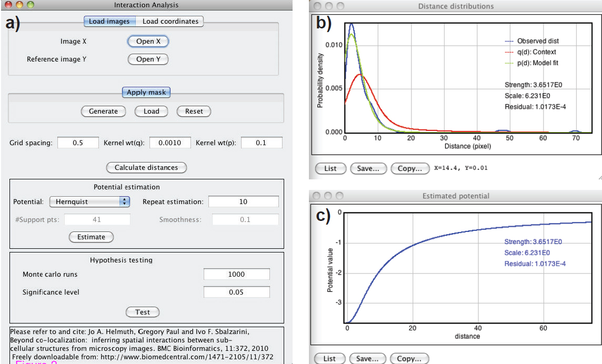602x364 pixels.
Task: Click the Apply mask tab
Action: (x=146, y=93)
